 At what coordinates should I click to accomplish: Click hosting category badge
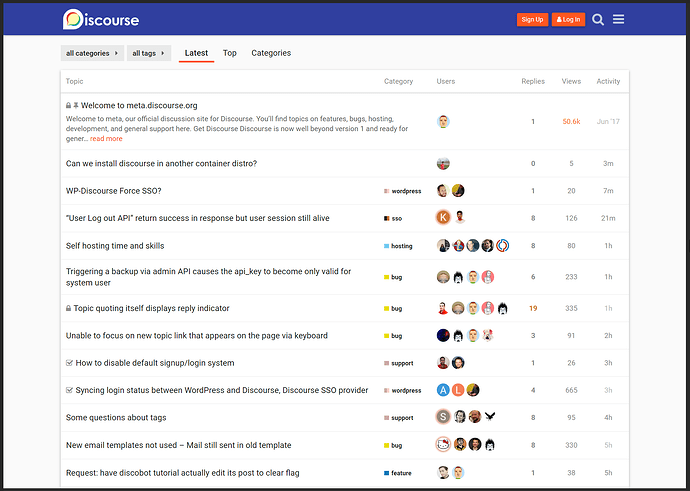point(398,246)
